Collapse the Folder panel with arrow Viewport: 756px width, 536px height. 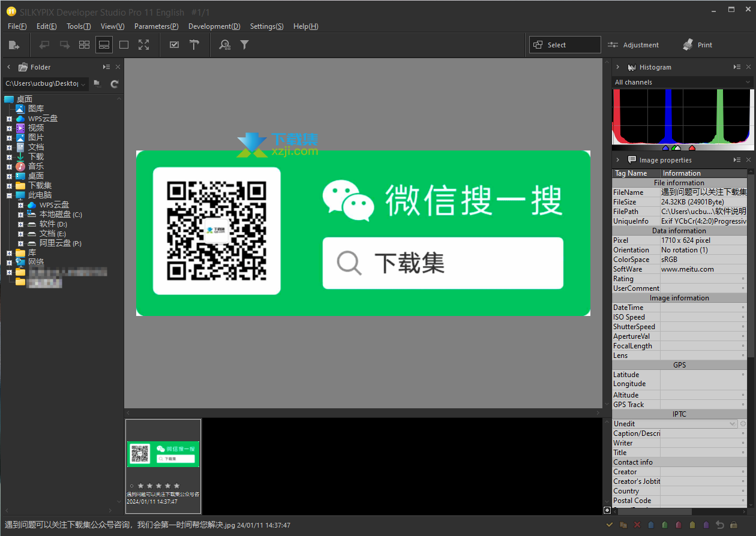[8, 67]
